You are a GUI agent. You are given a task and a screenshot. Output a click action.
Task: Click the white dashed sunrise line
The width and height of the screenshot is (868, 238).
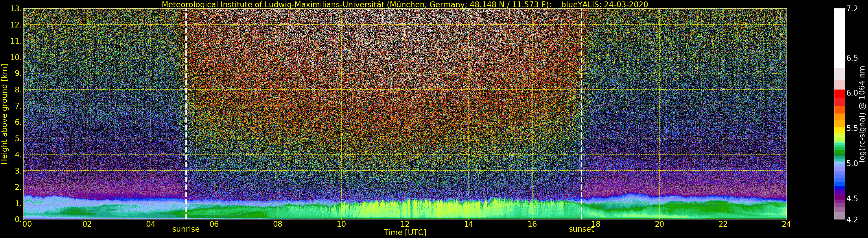pos(186,114)
